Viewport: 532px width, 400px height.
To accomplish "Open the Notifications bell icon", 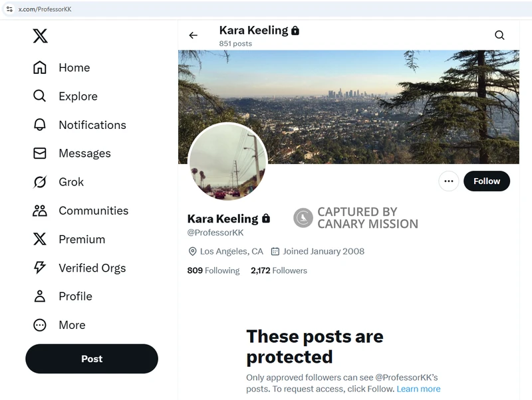I will [x=40, y=125].
